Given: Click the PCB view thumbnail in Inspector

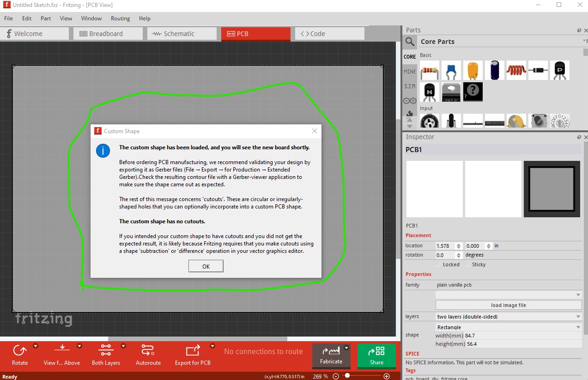Looking at the screenshot, I should (x=552, y=189).
